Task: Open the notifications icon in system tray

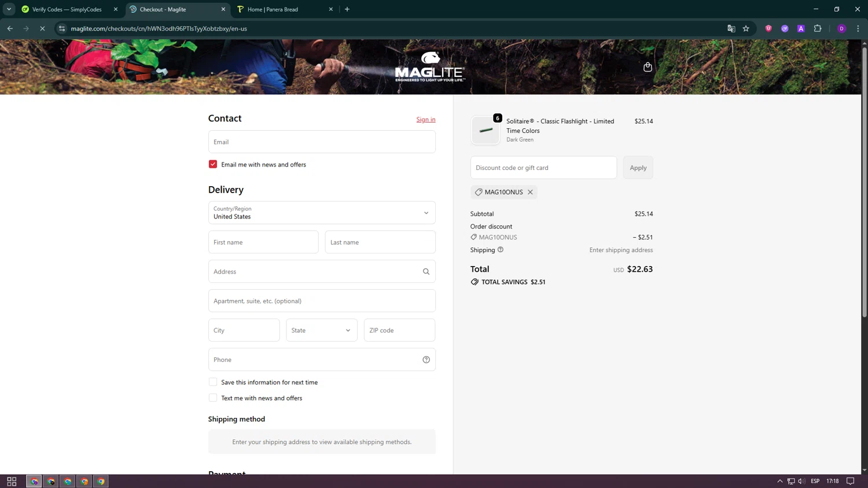Action: tap(850, 481)
